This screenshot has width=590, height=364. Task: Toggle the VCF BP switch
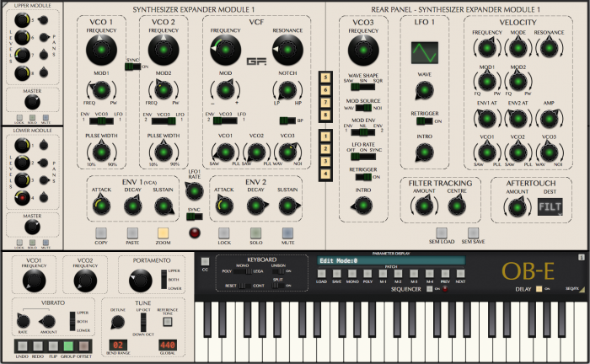coord(287,120)
